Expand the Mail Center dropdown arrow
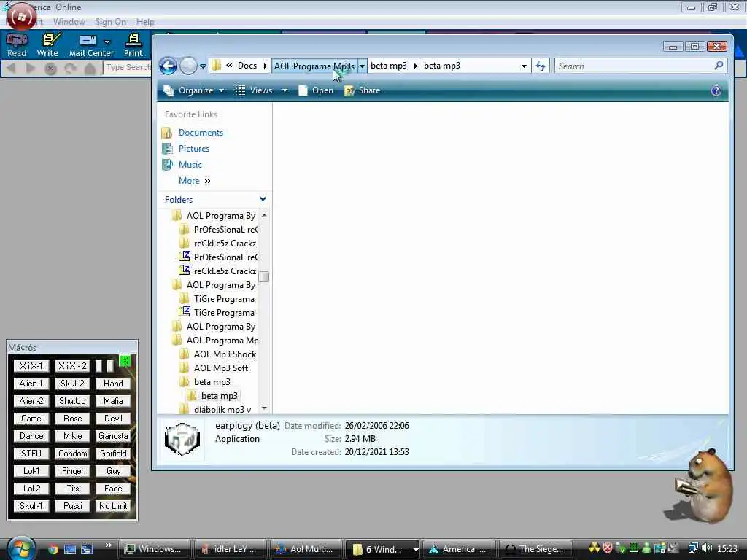The height and width of the screenshot is (560, 747). coord(107,42)
